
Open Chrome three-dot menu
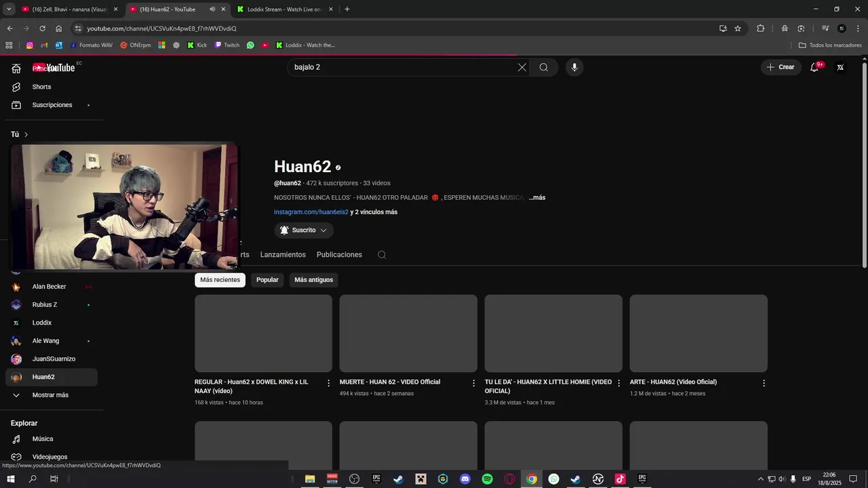click(x=858, y=28)
